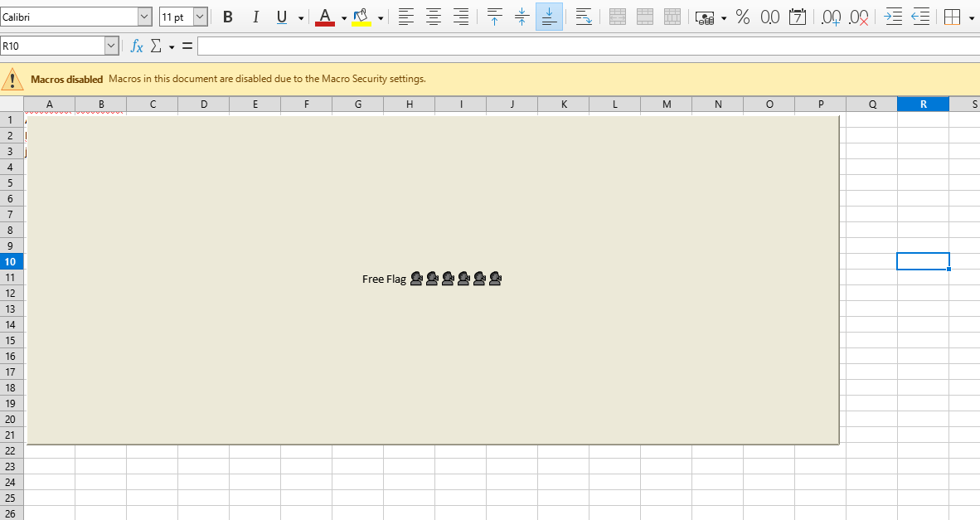The width and height of the screenshot is (980, 520).
Task: Format cell as percent
Action: (743, 17)
